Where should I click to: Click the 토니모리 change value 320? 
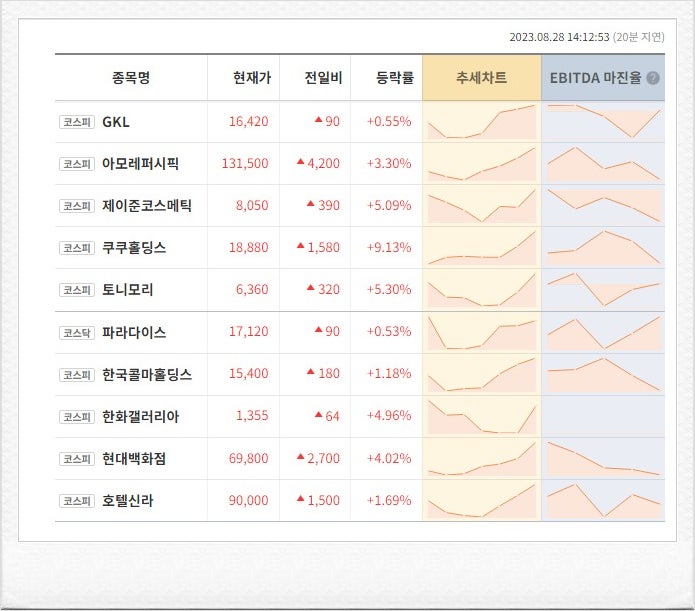coord(329,290)
